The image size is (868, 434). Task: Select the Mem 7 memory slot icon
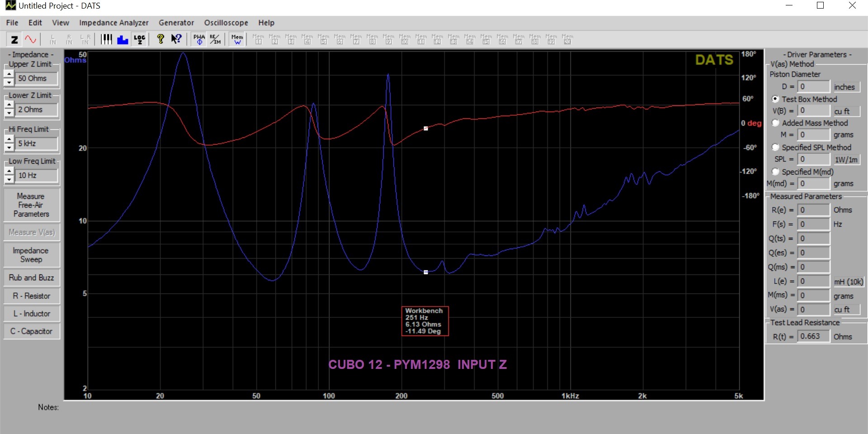click(x=356, y=39)
